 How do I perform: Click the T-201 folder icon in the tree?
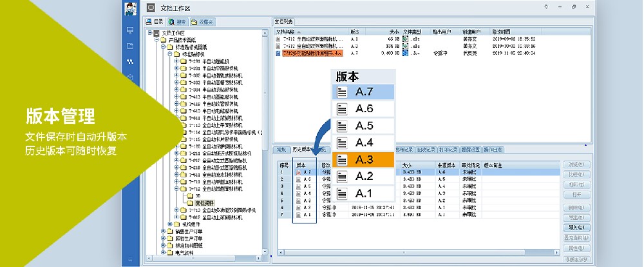point(183,61)
